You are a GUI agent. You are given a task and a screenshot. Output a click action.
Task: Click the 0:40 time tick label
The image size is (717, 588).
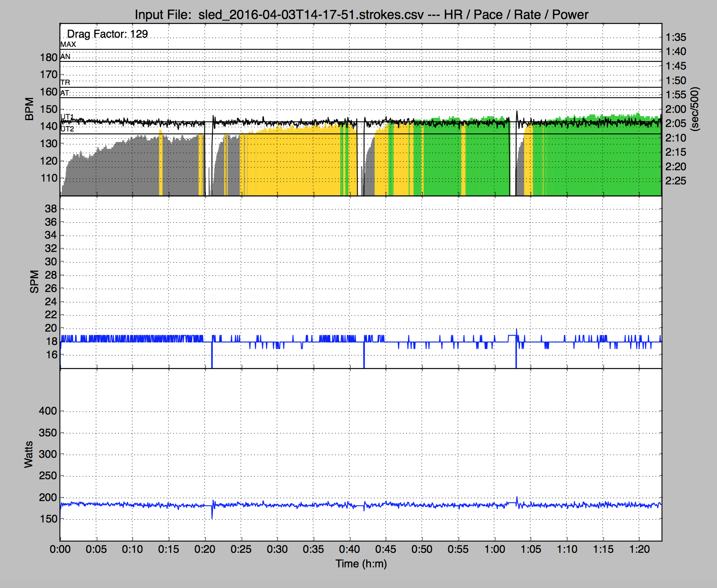[350, 550]
